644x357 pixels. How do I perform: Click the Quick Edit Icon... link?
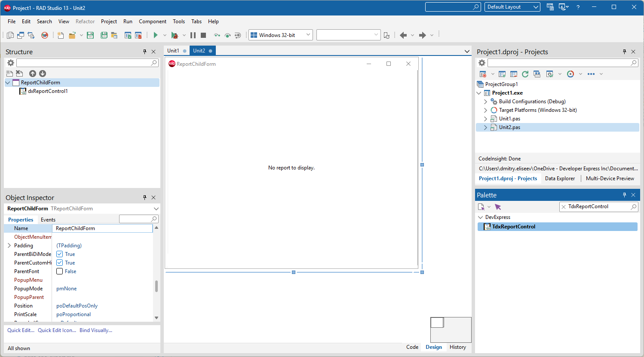click(57, 330)
